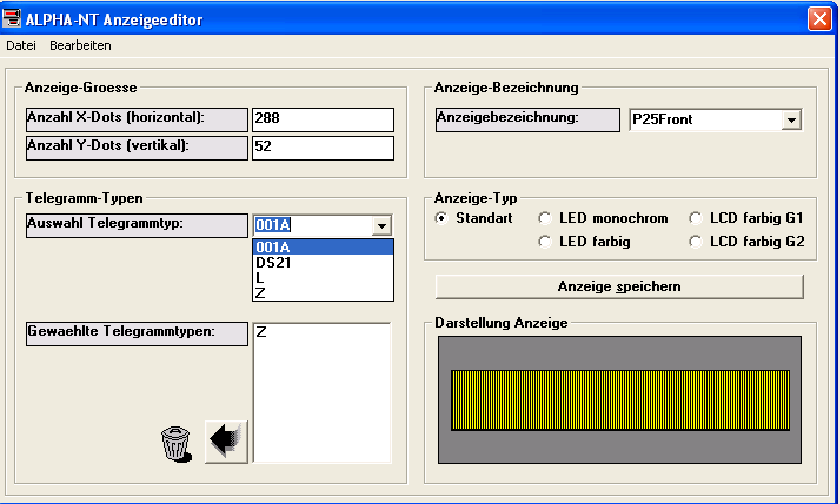Click the ALPHA-NT application icon in title bar
This screenshot has height=504, width=840.
[x=12, y=19]
